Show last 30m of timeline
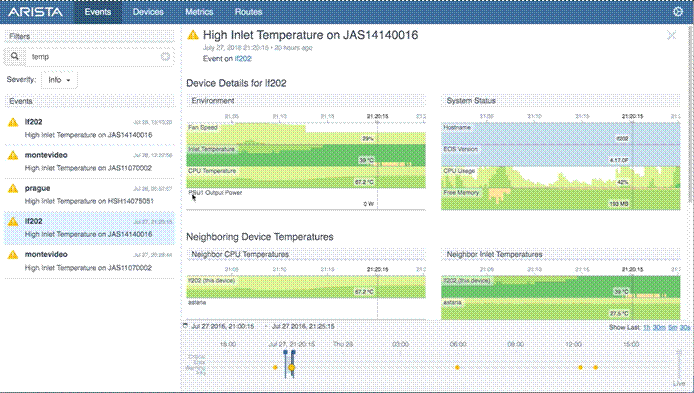 click(x=659, y=328)
